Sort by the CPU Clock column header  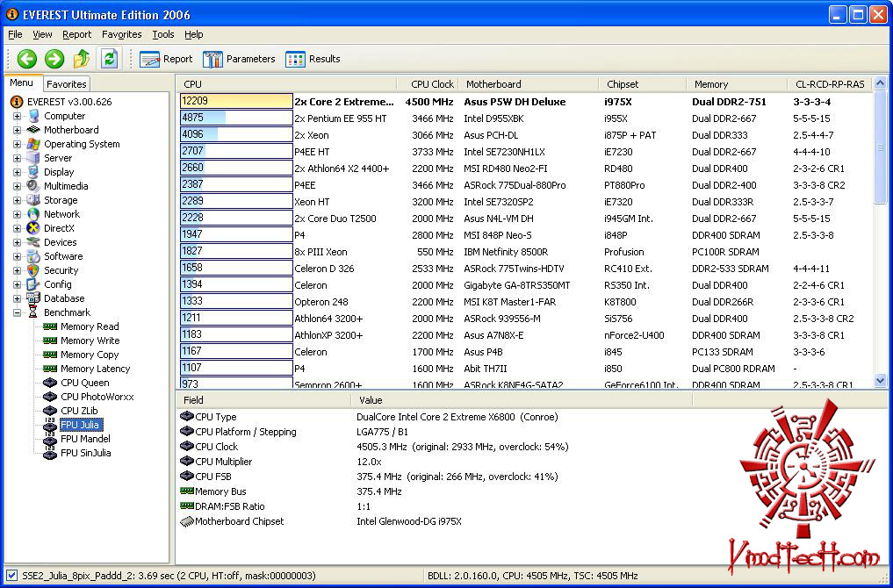point(428,84)
